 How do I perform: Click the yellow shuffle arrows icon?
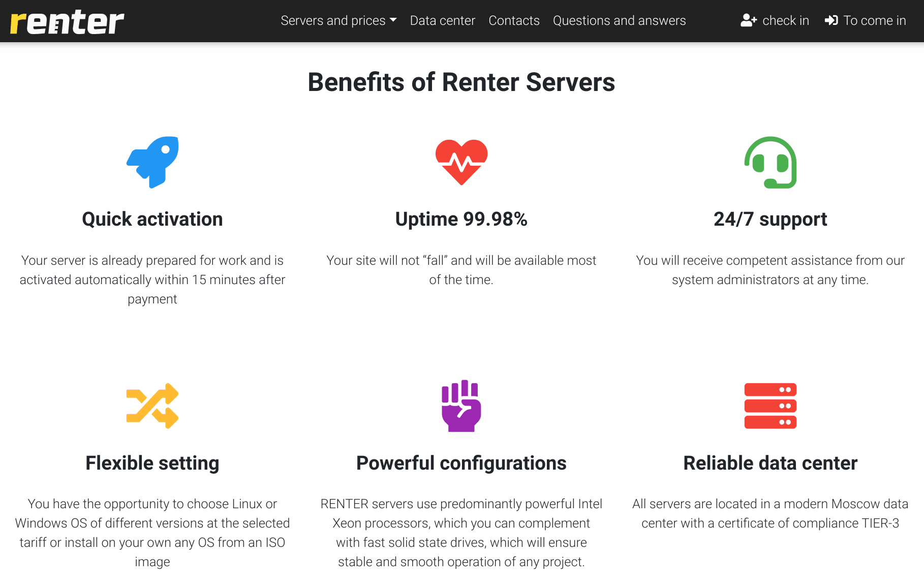tap(152, 406)
